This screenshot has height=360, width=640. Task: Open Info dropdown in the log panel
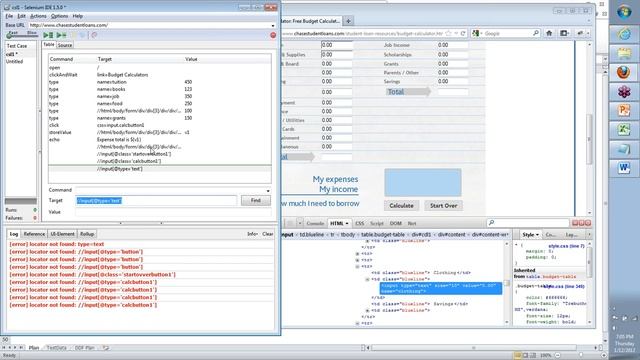[x=252, y=234]
